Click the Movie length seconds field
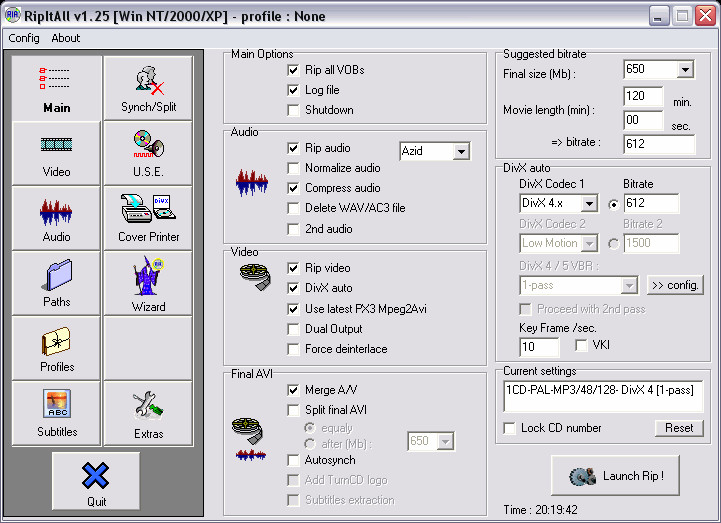 (643, 120)
